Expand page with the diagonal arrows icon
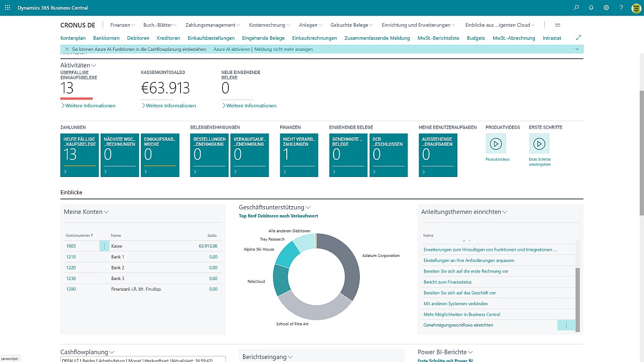 (579, 38)
